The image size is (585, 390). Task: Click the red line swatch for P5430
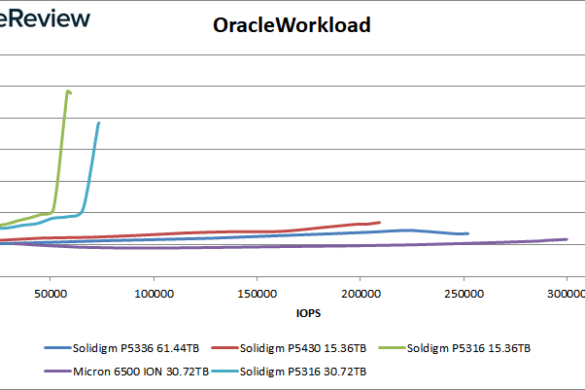point(225,348)
